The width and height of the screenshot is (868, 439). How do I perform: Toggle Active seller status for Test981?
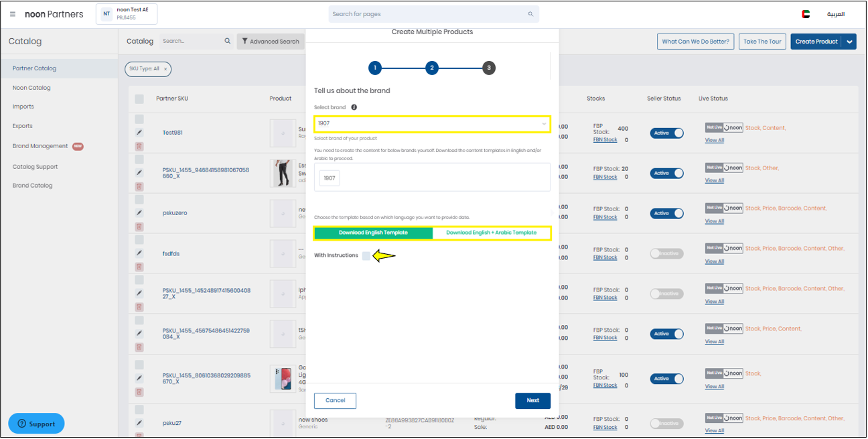pyautogui.click(x=666, y=133)
